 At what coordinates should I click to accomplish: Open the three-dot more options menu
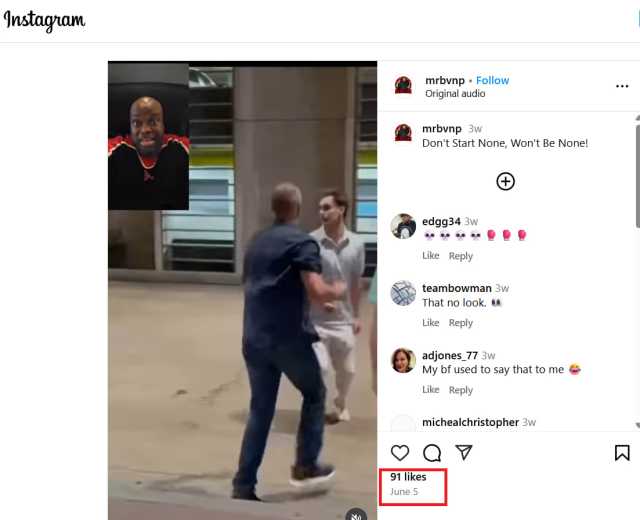click(x=622, y=86)
